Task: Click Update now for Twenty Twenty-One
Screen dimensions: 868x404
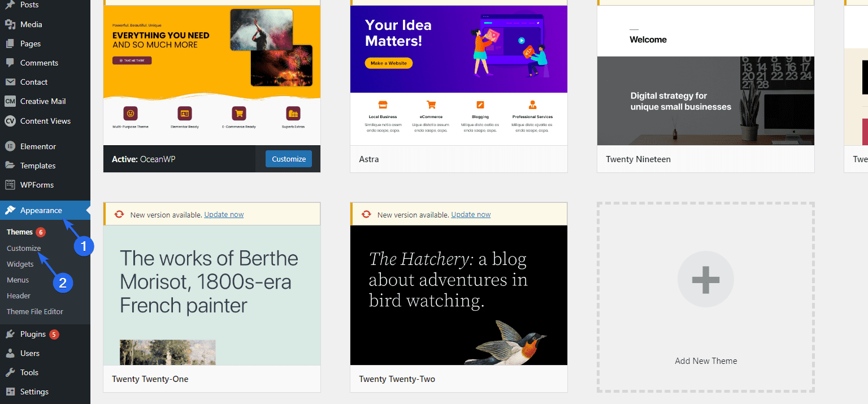Action: point(224,215)
